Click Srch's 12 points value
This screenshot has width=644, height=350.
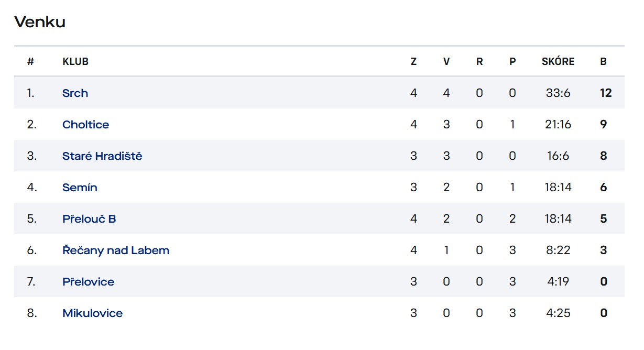[x=606, y=93]
